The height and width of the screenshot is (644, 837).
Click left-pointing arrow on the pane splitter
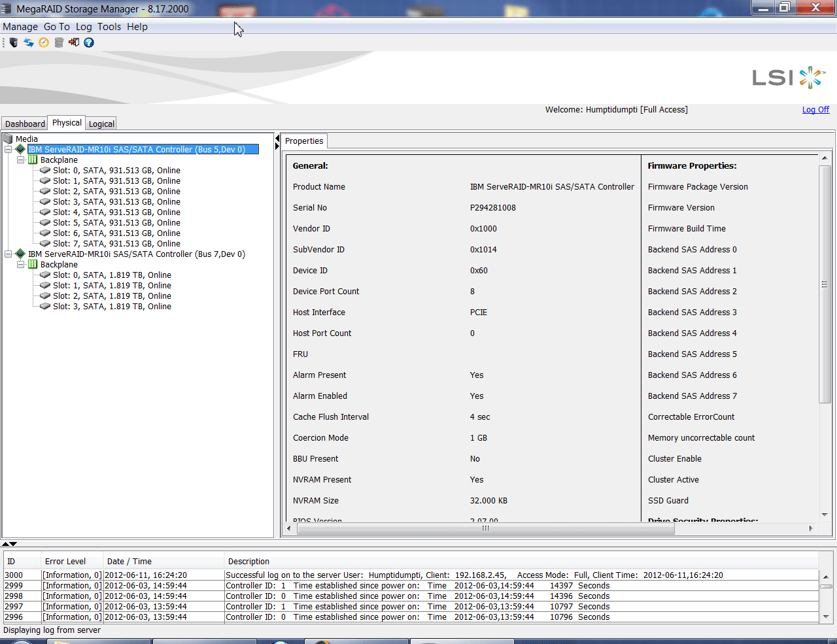tap(277, 139)
